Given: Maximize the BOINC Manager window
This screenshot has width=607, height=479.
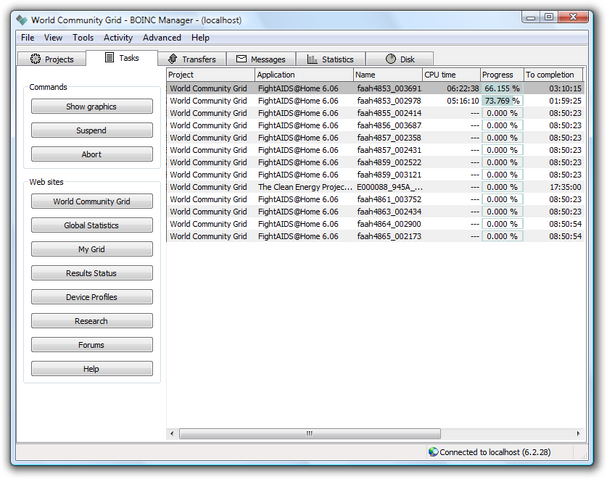Looking at the screenshot, I should coord(549,17).
